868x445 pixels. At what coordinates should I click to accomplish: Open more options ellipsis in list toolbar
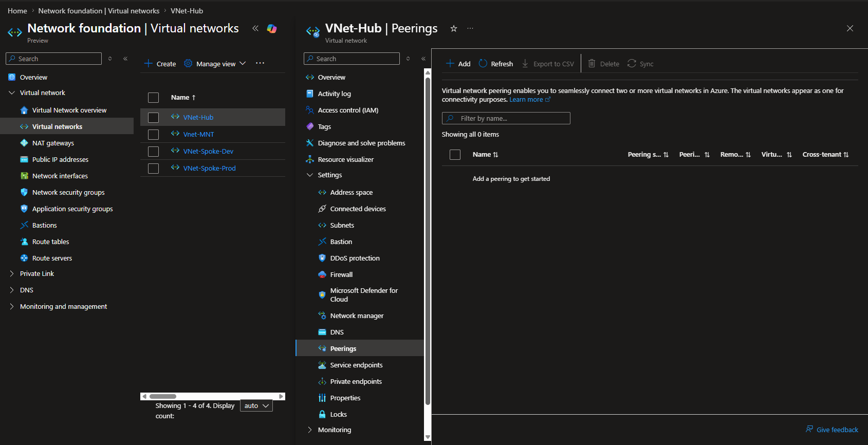tap(260, 63)
